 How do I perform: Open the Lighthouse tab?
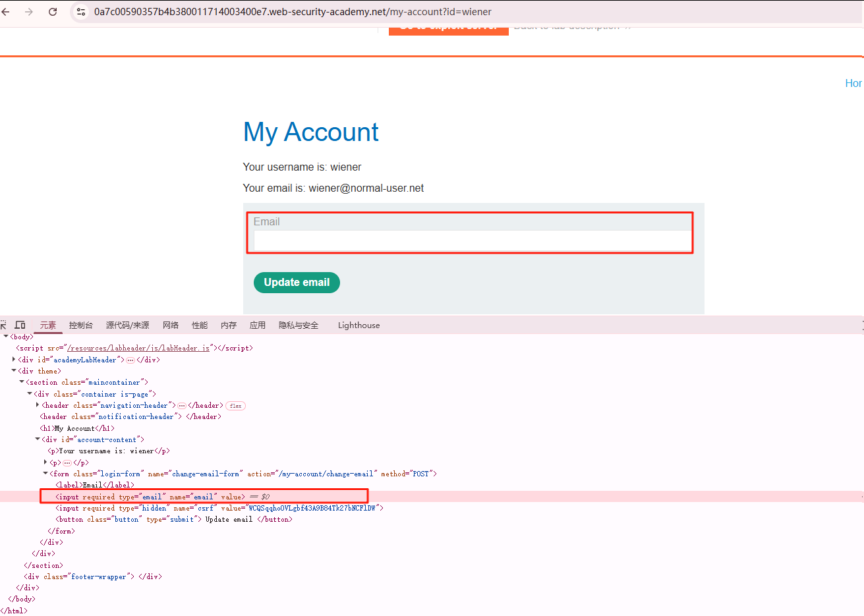click(359, 325)
